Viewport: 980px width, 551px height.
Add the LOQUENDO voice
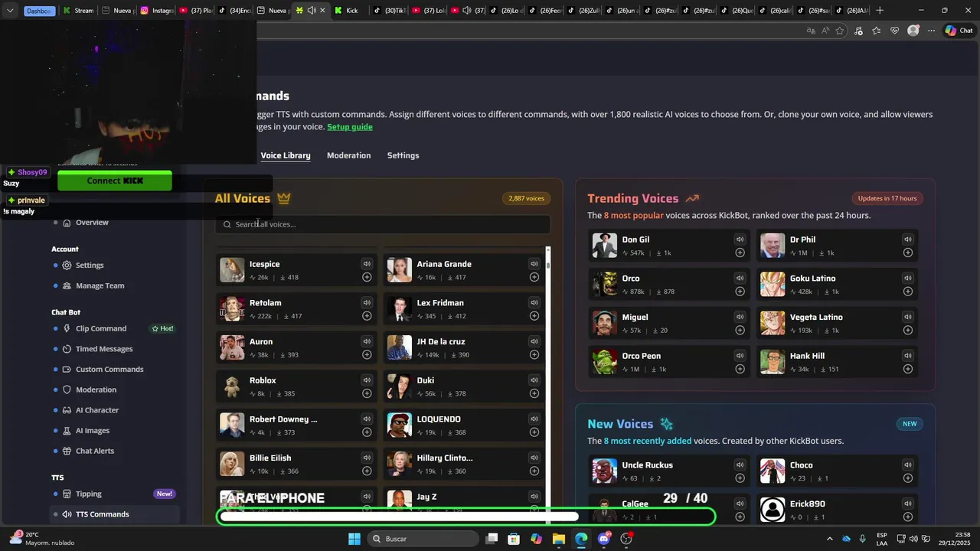tap(534, 432)
